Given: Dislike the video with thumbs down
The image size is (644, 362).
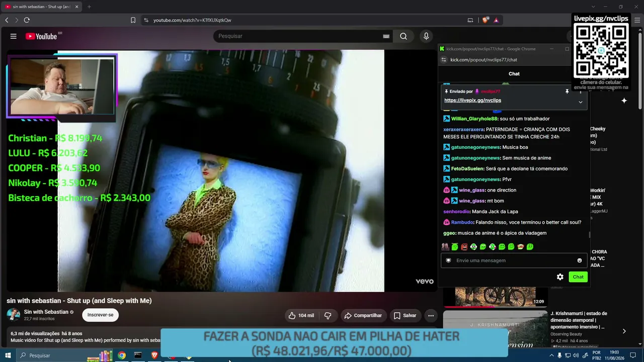Looking at the screenshot, I should (328, 316).
